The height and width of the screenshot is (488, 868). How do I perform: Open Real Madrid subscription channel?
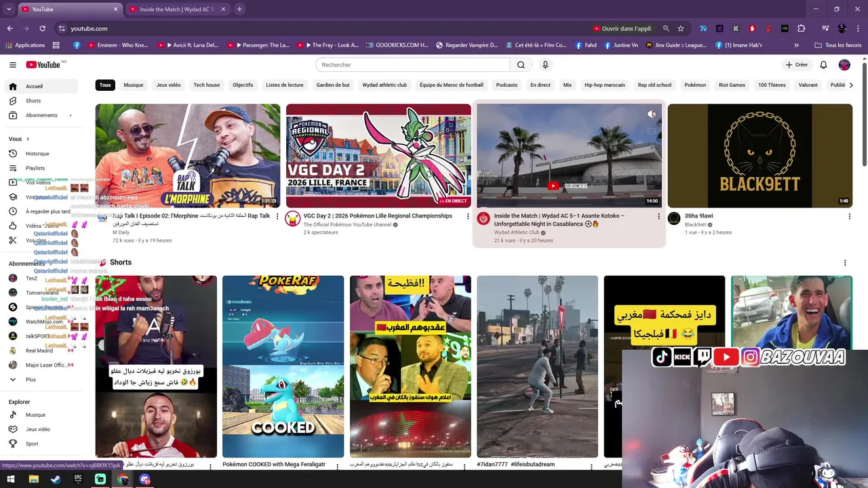tap(41, 350)
